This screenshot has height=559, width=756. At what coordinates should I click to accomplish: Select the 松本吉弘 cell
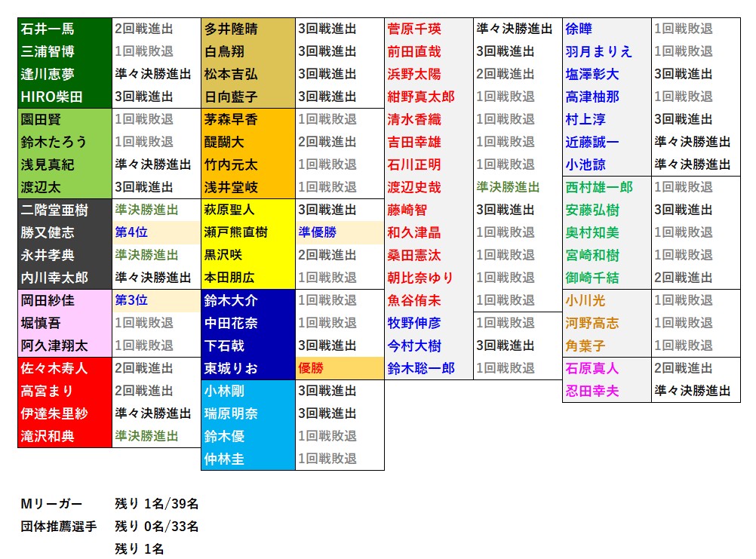pos(247,74)
